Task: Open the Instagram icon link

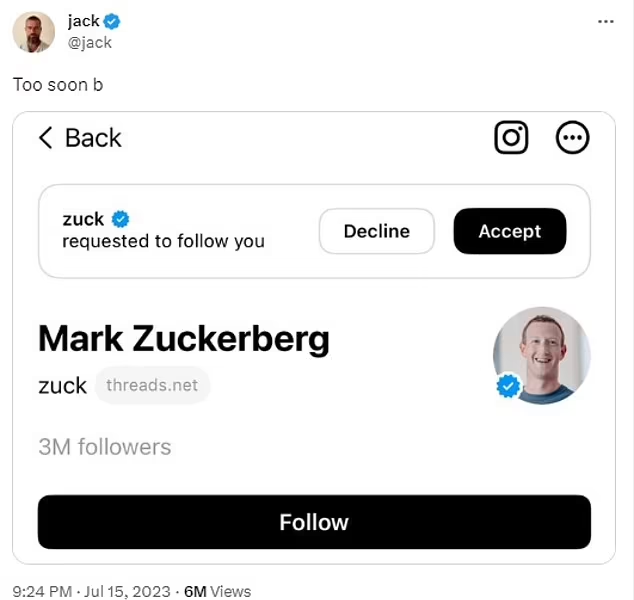Action: point(511,138)
